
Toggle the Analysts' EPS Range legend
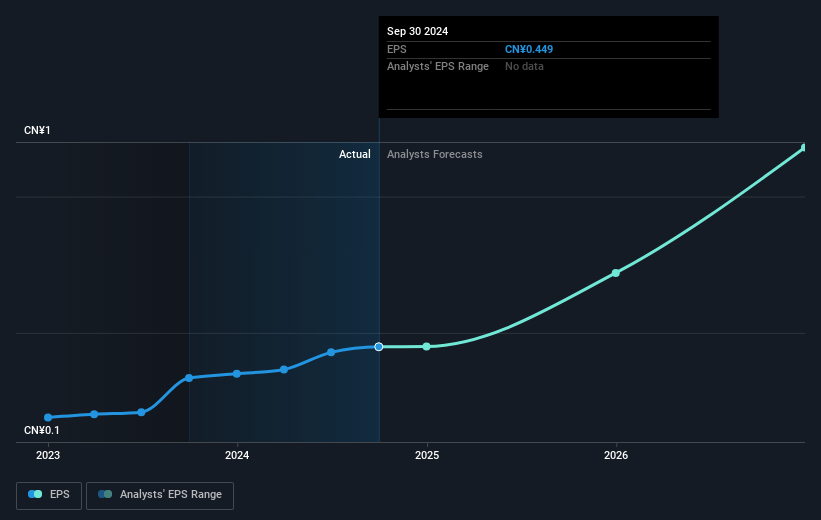(x=160, y=495)
